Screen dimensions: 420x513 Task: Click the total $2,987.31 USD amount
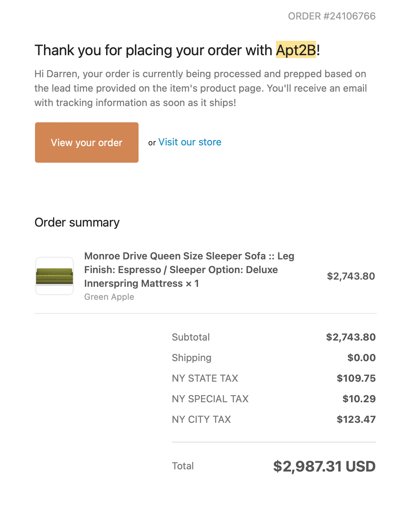point(324,466)
